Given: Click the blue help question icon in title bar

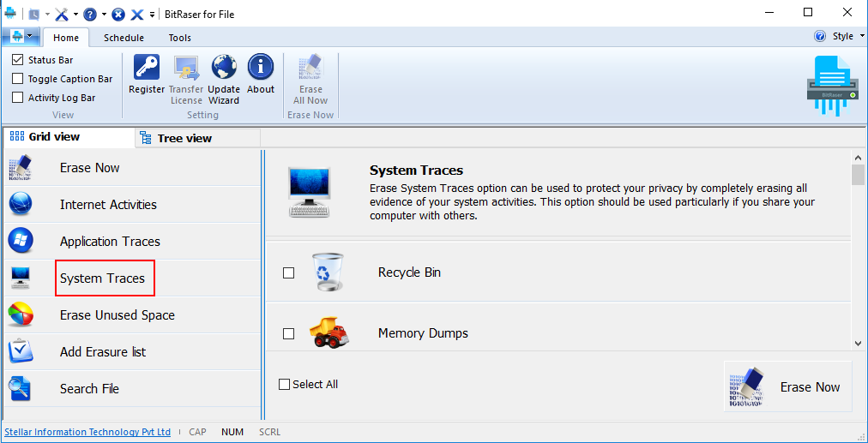Looking at the screenshot, I should pyautogui.click(x=90, y=14).
